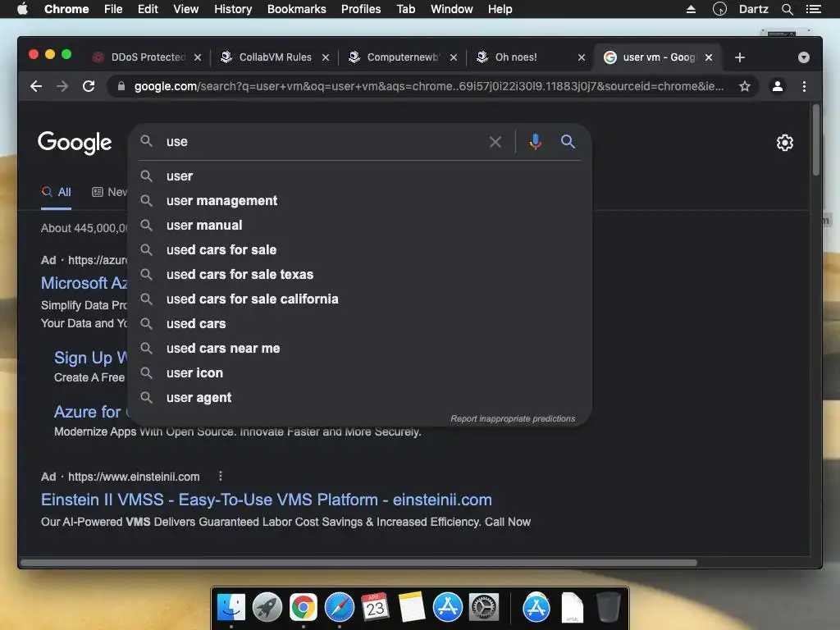This screenshot has width=840, height=630.
Task: Choose the 'user manual' suggestion
Action: click(360, 225)
